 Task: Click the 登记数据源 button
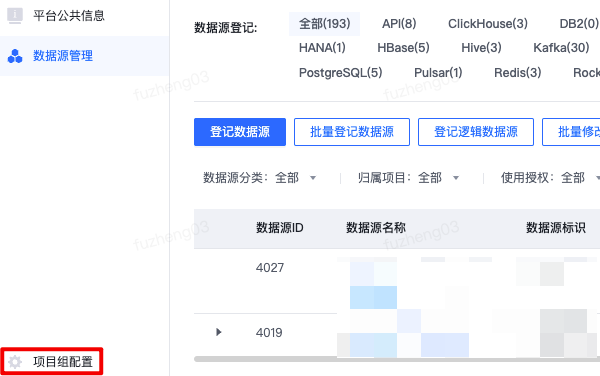point(240,132)
